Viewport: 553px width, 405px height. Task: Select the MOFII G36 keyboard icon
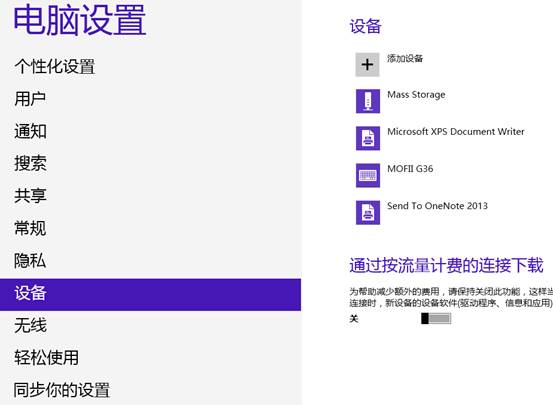click(367, 175)
